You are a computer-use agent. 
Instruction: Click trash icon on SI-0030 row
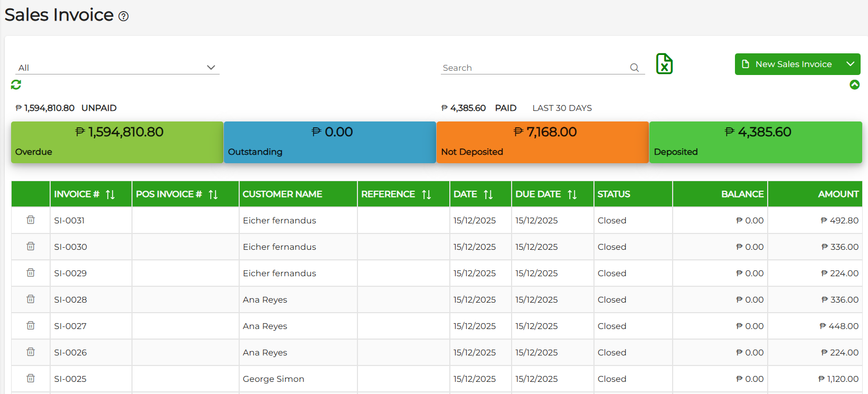pyautogui.click(x=31, y=246)
